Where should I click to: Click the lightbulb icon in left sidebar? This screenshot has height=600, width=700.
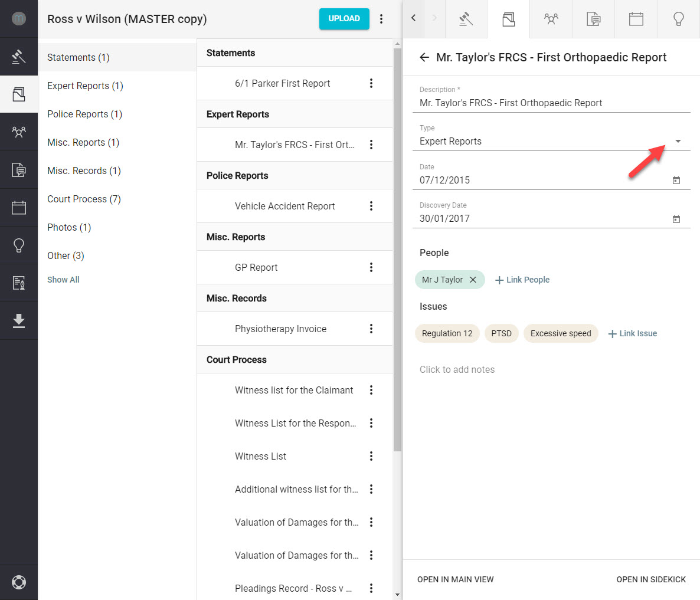point(18,245)
